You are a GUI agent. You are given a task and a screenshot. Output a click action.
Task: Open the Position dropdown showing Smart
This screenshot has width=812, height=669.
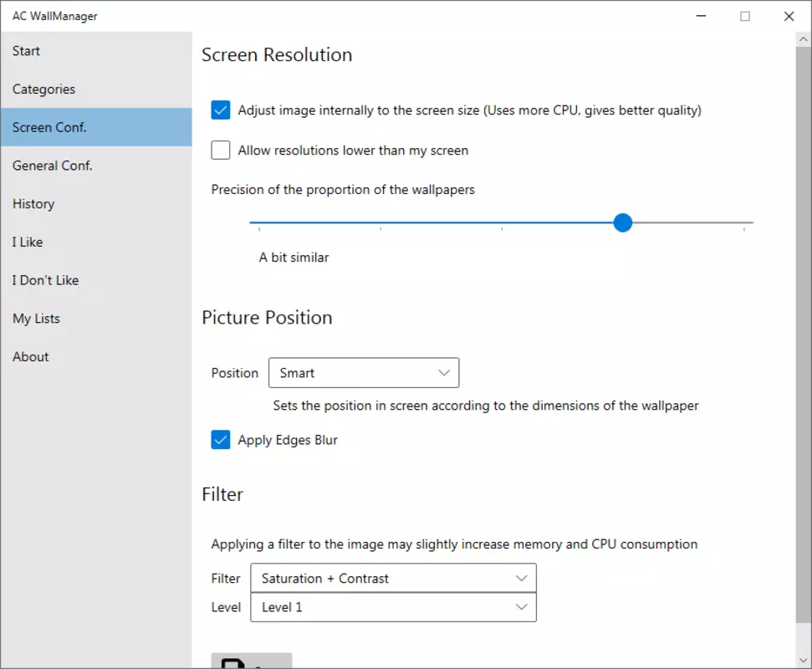click(x=364, y=373)
